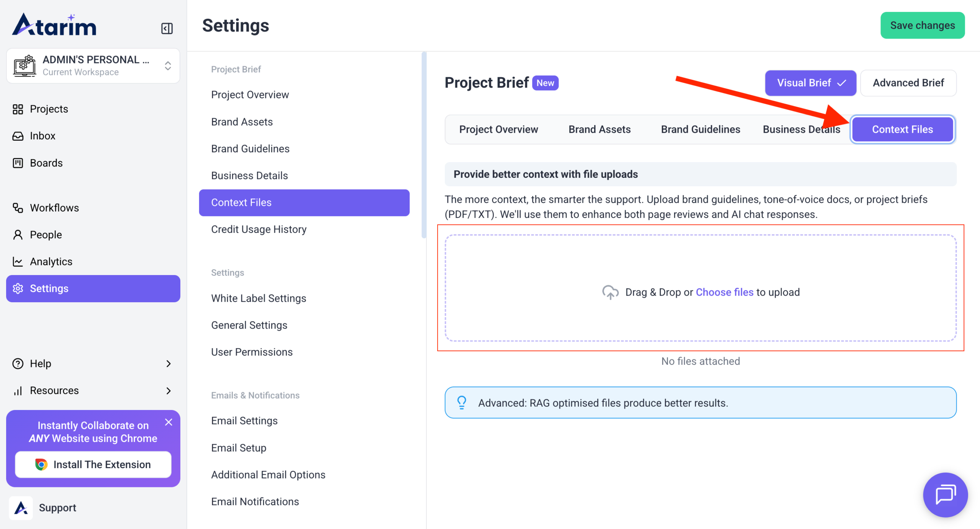The height and width of the screenshot is (529, 980).
Task: Click the Projects grid icon
Action: point(18,109)
